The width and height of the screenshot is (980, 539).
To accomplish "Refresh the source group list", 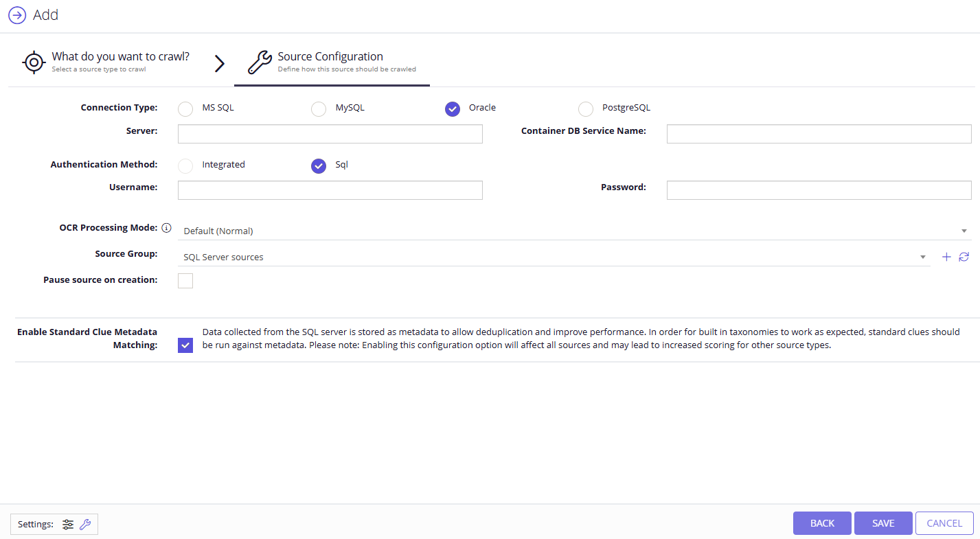I will click(x=964, y=257).
